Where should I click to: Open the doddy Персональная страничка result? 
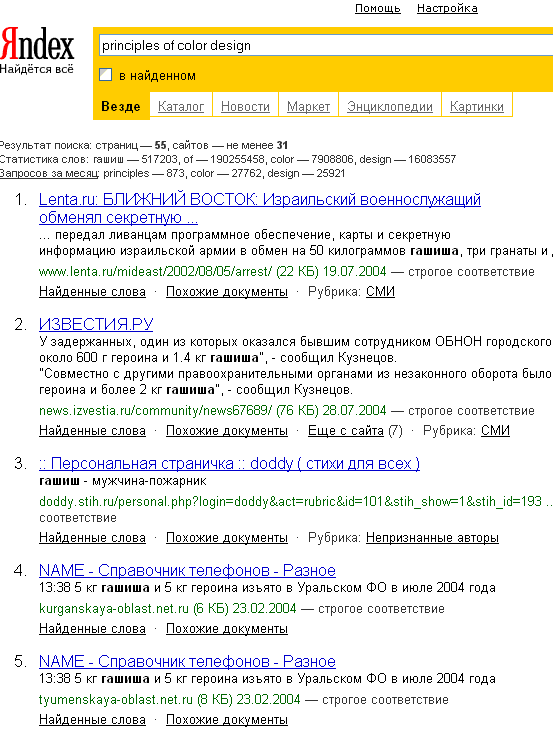coord(229,464)
